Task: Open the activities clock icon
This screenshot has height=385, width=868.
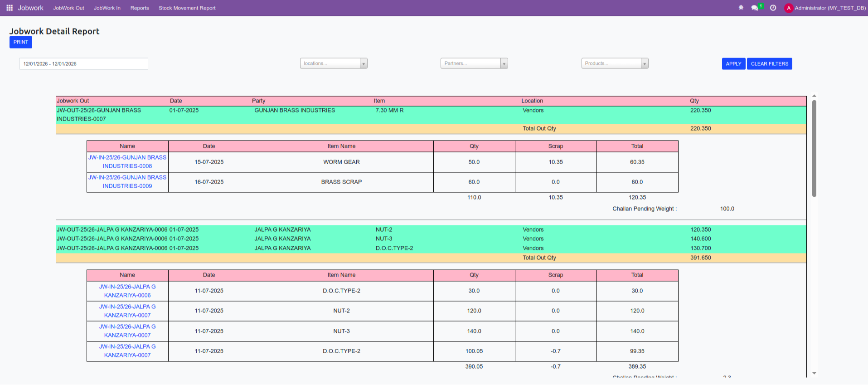Action: (773, 8)
